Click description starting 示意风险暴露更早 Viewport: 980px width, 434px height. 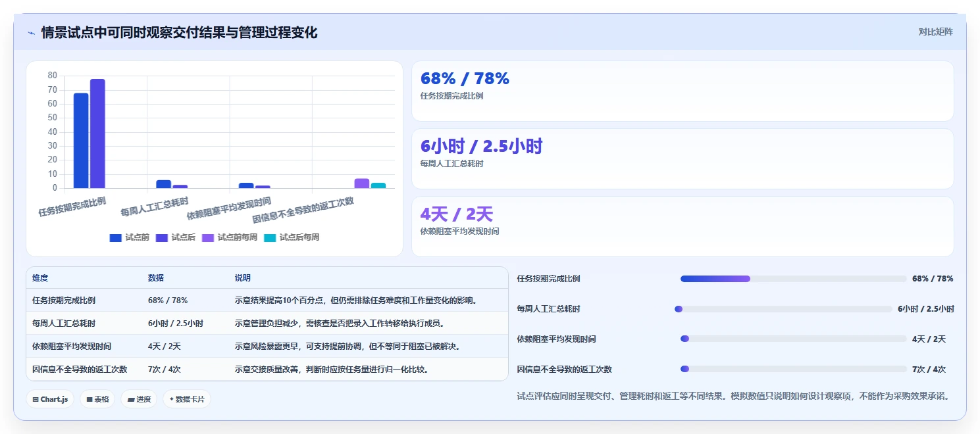[x=348, y=347]
